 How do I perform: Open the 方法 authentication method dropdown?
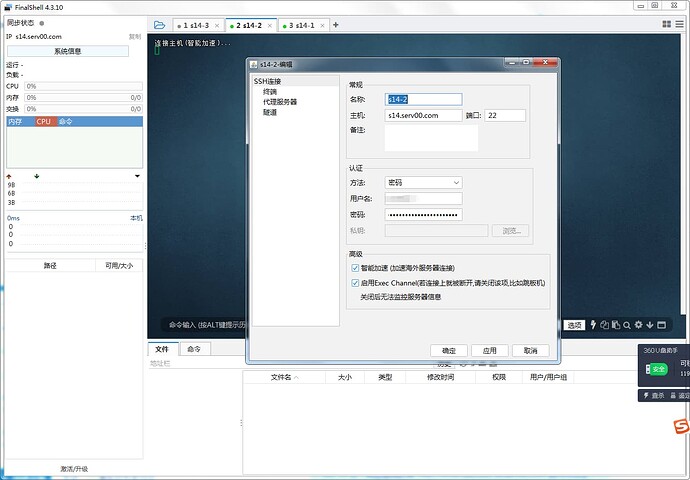(x=423, y=183)
